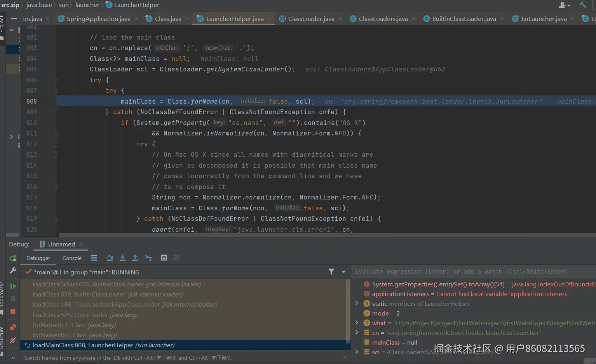The height and width of the screenshot is (364, 596).
Task: Open the Class.java editor tab
Action: 168,19
